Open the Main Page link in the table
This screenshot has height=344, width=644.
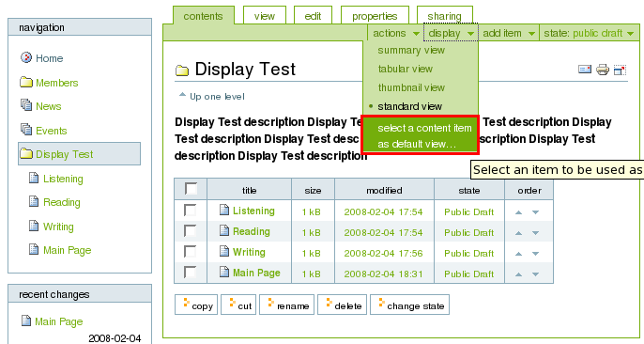pos(256,273)
